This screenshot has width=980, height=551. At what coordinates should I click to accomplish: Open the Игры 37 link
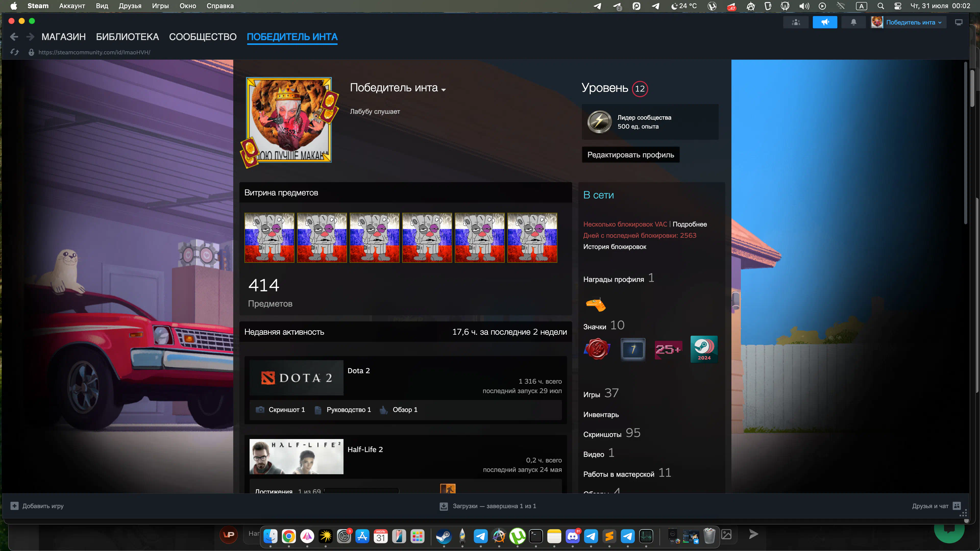coord(601,393)
